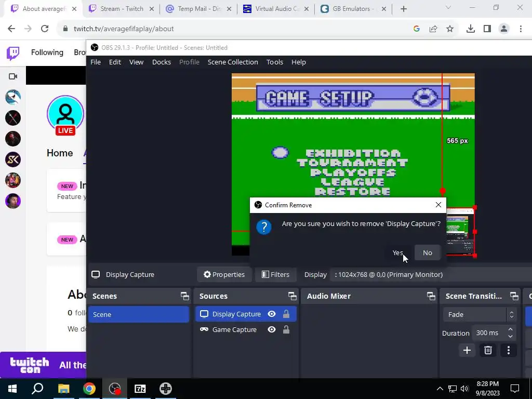Screen dimensions: 532x399
Task: Bookmark this page with star icon
Action: coord(450,29)
